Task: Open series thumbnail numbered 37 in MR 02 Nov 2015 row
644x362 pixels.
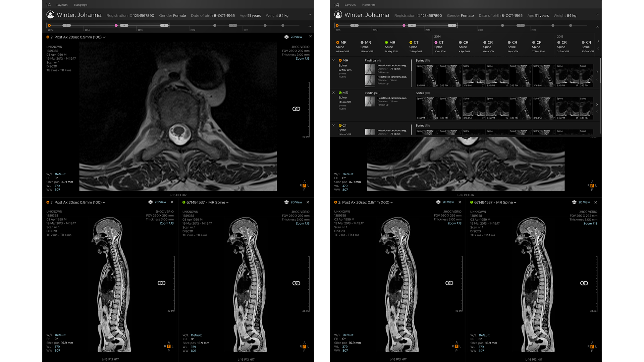Action: [474, 76]
